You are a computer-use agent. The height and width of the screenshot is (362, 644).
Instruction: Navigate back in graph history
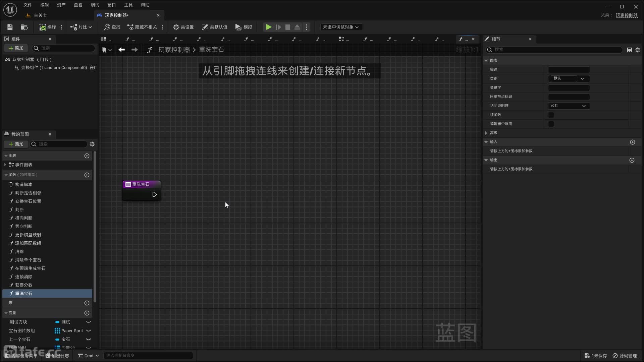[121, 50]
